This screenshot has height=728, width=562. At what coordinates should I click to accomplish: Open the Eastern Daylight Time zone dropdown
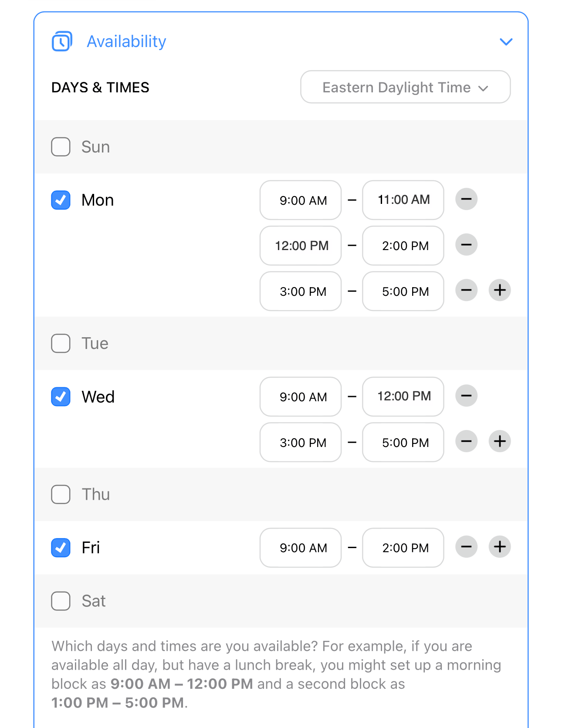tap(405, 87)
